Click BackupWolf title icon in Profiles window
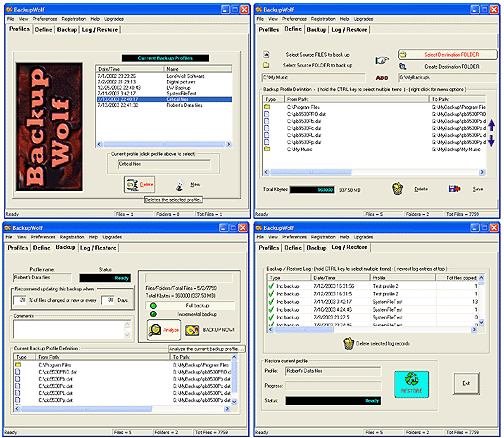This screenshot has width=504, height=438. point(9,10)
